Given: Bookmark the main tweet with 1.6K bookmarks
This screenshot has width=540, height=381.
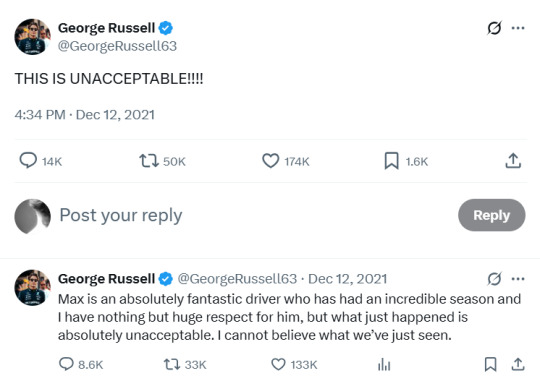Looking at the screenshot, I should point(392,161).
